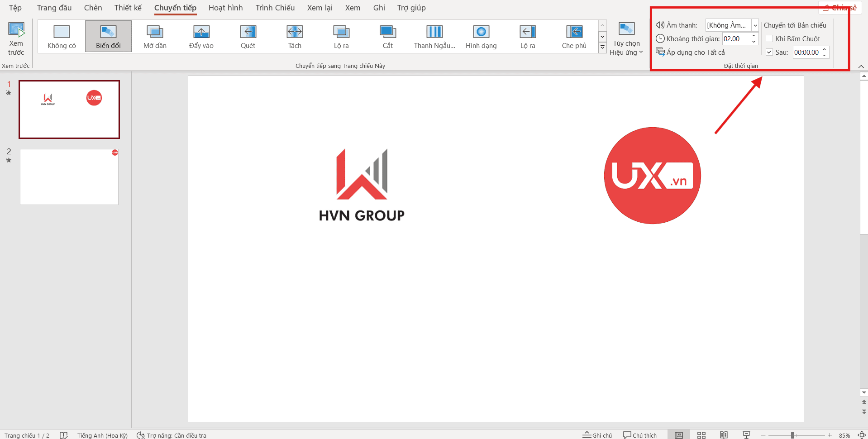Switch to the Ghi tab
The height and width of the screenshot is (439, 868).
pos(379,8)
